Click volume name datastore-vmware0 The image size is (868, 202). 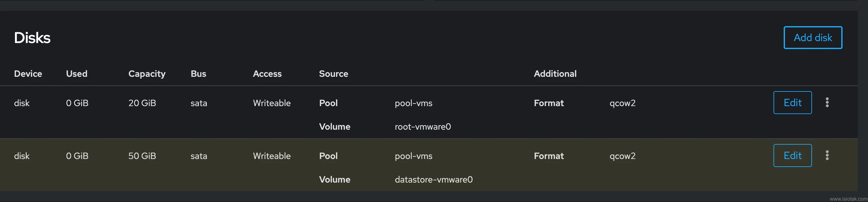pos(434,179)
